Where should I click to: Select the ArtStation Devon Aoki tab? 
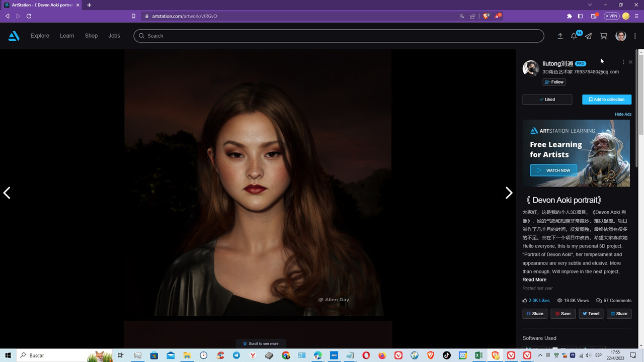[41, 5]
